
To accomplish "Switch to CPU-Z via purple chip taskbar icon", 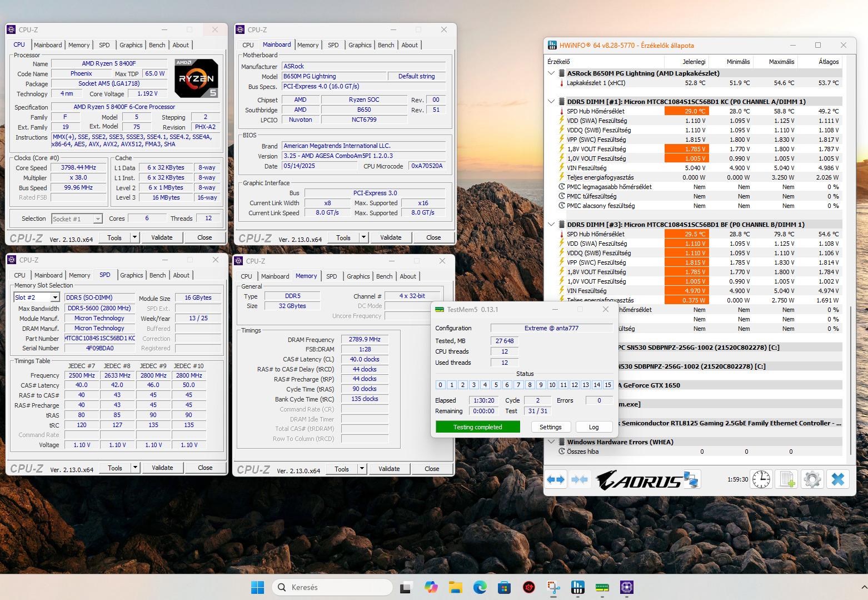I will pos(627,587).
